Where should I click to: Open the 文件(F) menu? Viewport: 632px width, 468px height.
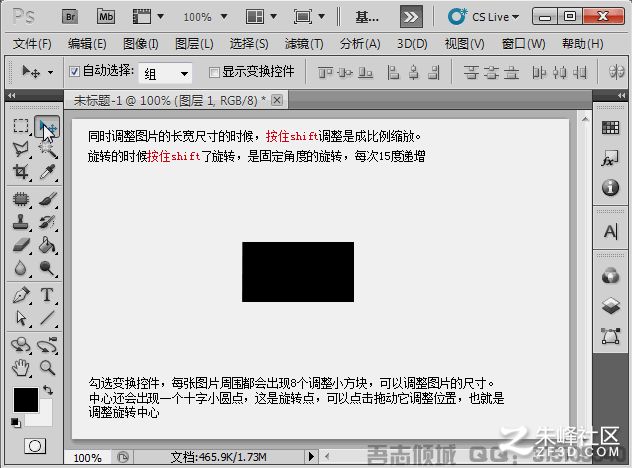point(32,44)
